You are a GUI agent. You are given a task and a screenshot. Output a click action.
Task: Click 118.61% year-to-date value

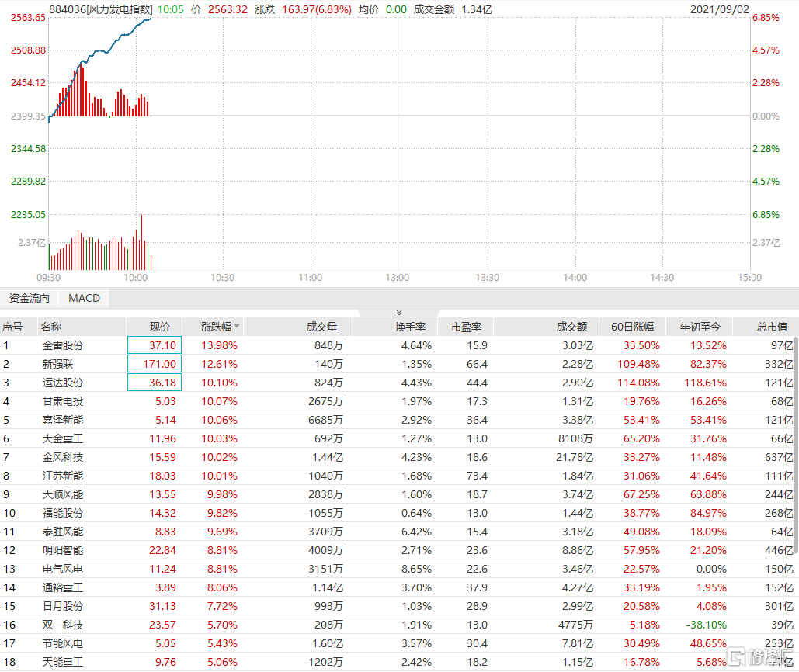(x=705, y=383)
